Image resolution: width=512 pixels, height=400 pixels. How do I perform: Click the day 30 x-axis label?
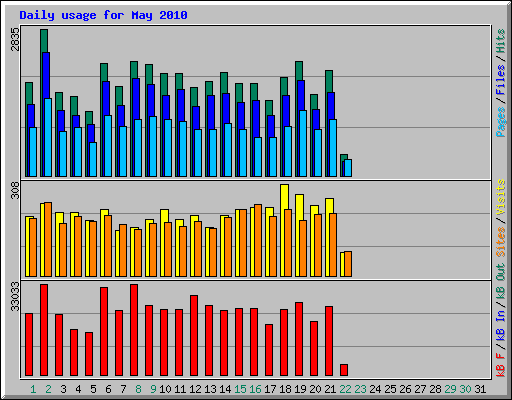tap(465, 389)
